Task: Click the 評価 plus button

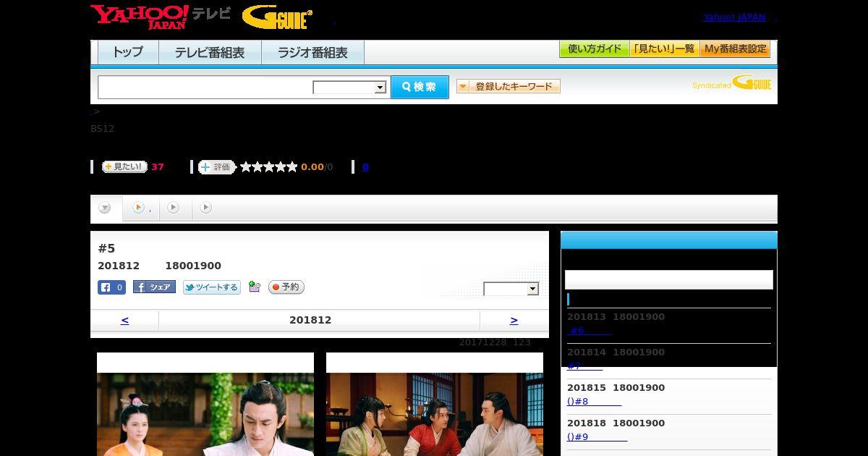Action: click(x=217, y=167)
